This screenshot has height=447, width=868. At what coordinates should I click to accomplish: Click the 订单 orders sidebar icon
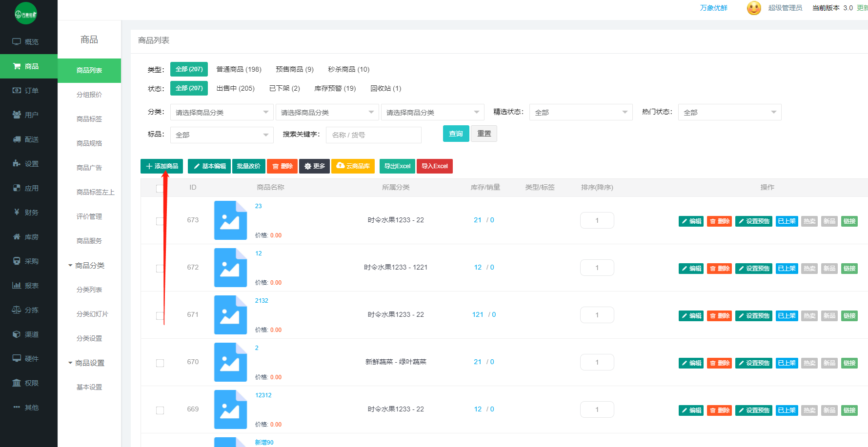pyautogui.click(x=17, y=91)
